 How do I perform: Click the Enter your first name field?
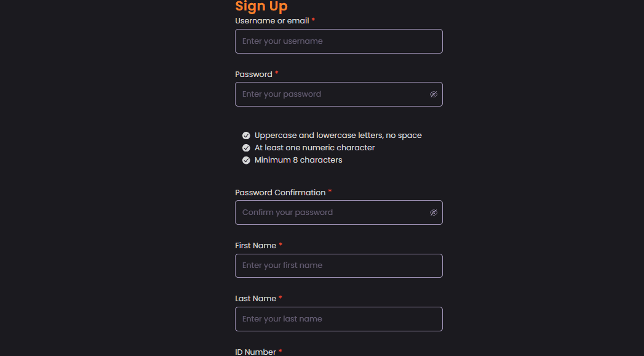point(338,265)
